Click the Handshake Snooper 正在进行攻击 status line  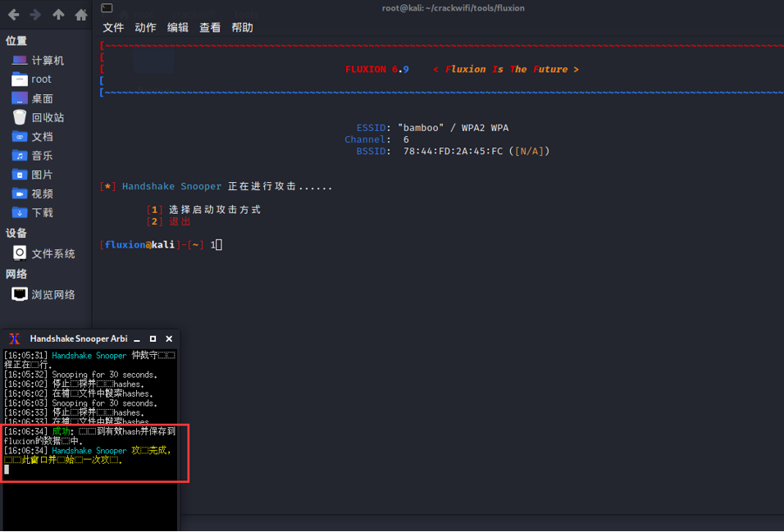(216, 186)
